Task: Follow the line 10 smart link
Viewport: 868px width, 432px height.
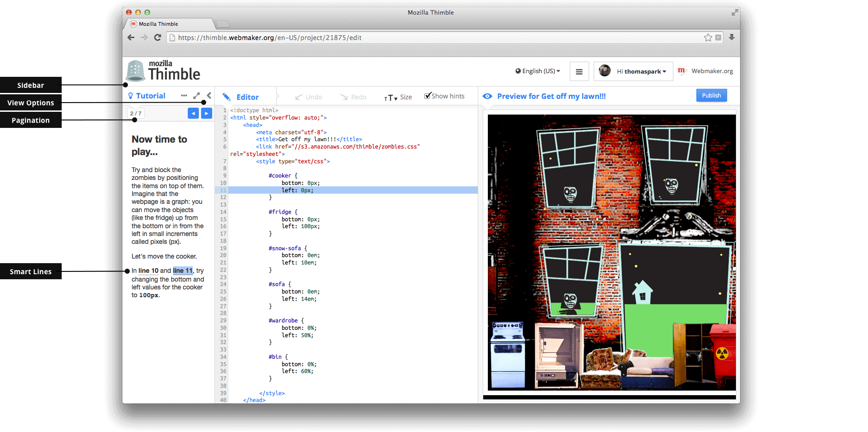Action: coord(148,271)
